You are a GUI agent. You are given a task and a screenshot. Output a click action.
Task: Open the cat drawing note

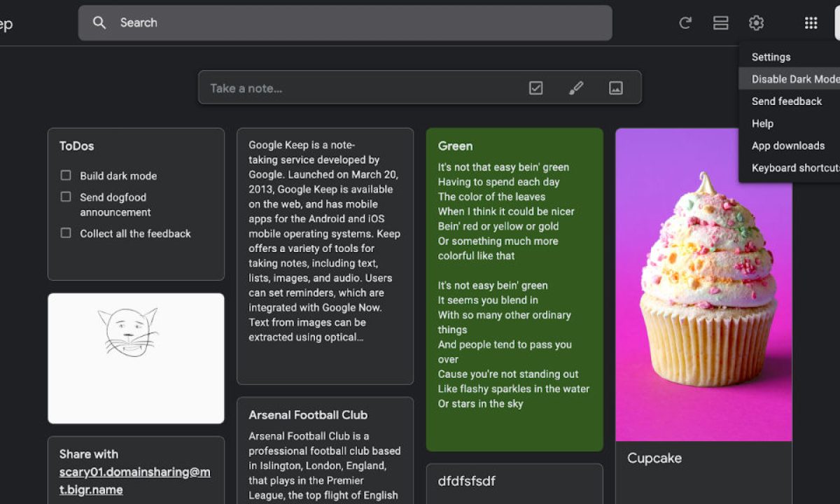click(136, 358)
